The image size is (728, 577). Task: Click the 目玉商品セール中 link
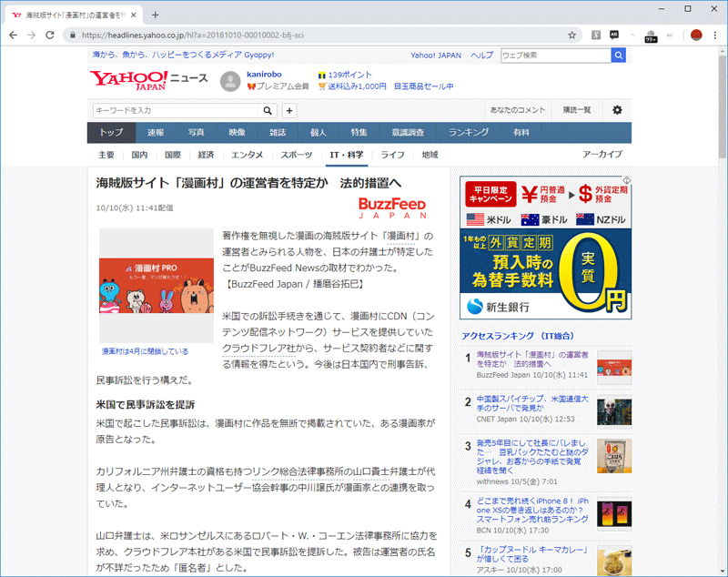pyautogui.click(x=424, y=86)
